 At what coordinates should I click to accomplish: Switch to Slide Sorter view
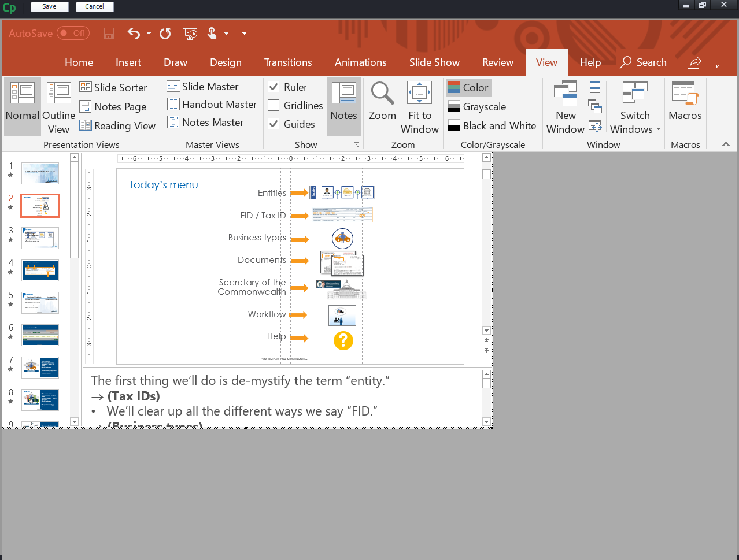pos(113,87)
